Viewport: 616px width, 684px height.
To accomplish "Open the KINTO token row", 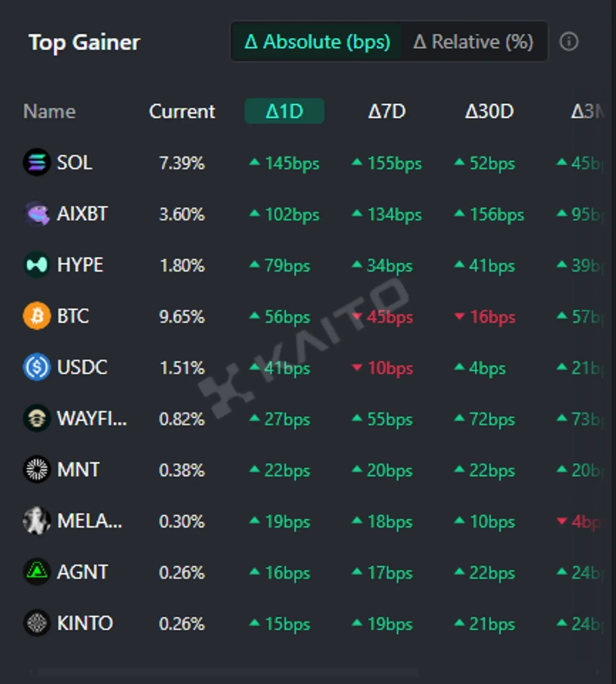I will click(85, 623).
